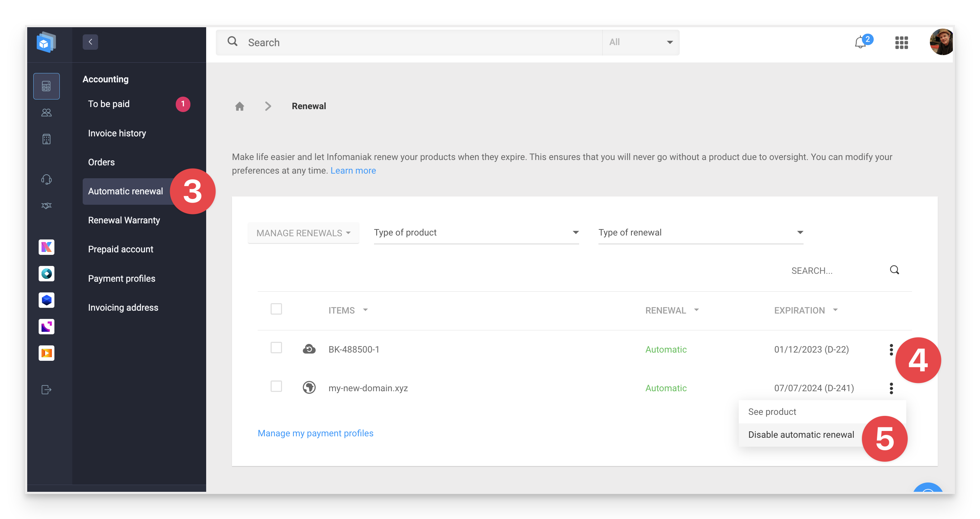Follow the Learn more link
The image size is (980, 519).
353,170
